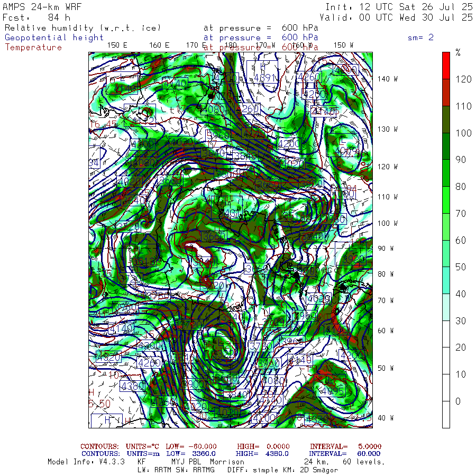Click the pale cyan 30–40 colorbar segment
476x476 pixels.
446,307
